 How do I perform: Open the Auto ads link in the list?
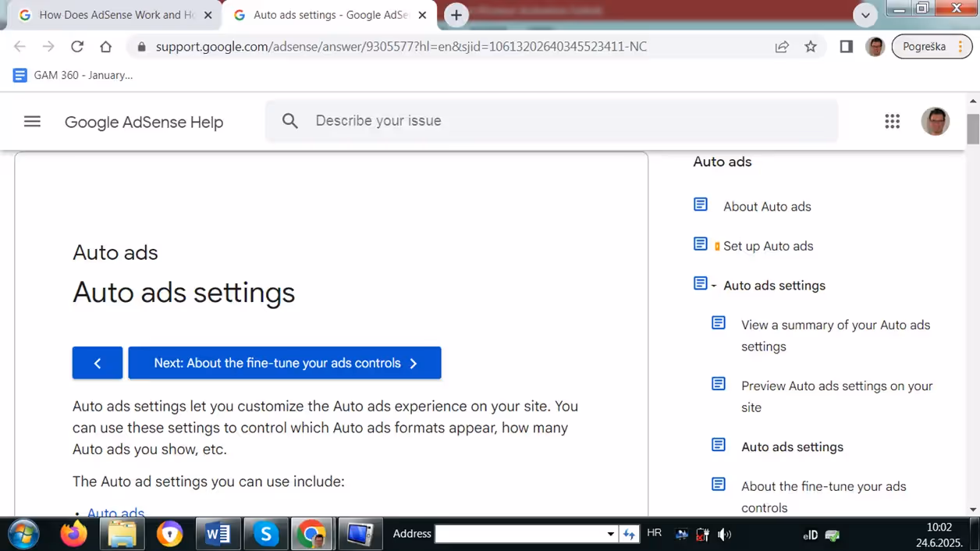115,513
